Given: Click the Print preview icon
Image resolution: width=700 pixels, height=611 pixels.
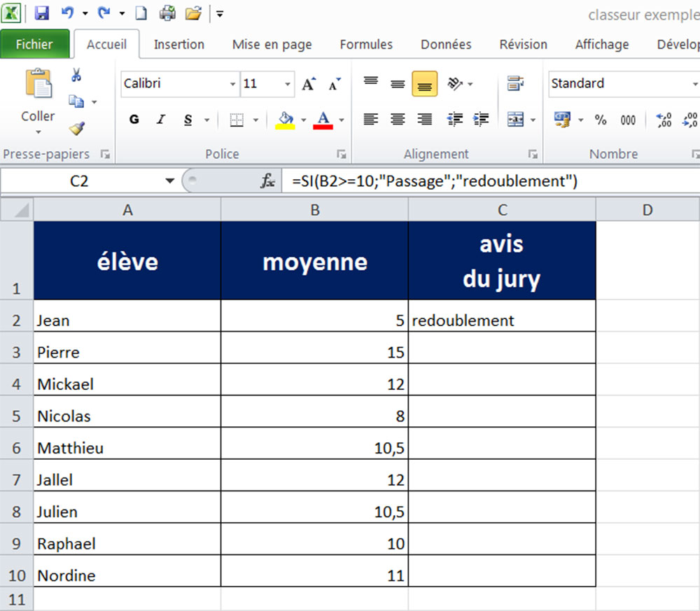Looking at the screenshot, I should 167,13.
